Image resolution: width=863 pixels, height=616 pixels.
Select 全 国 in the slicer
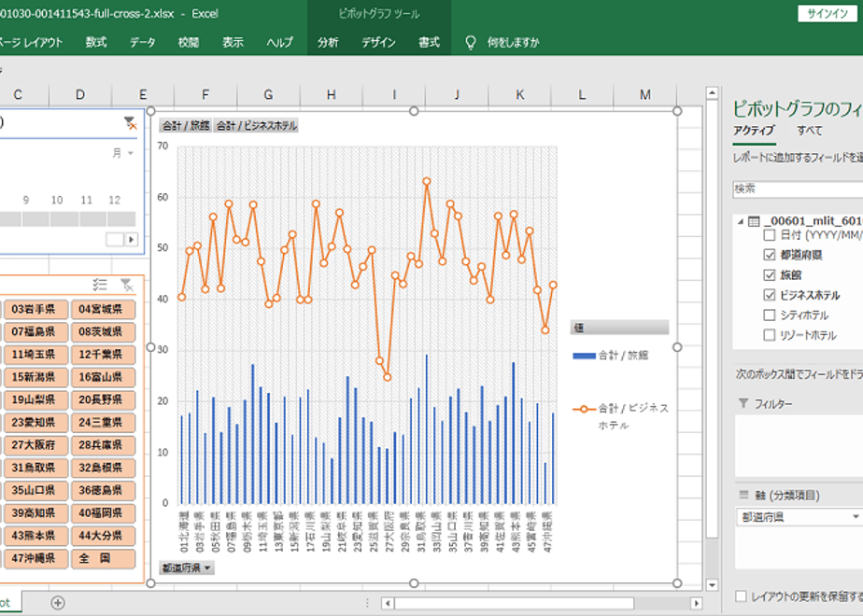coord(103,558)
